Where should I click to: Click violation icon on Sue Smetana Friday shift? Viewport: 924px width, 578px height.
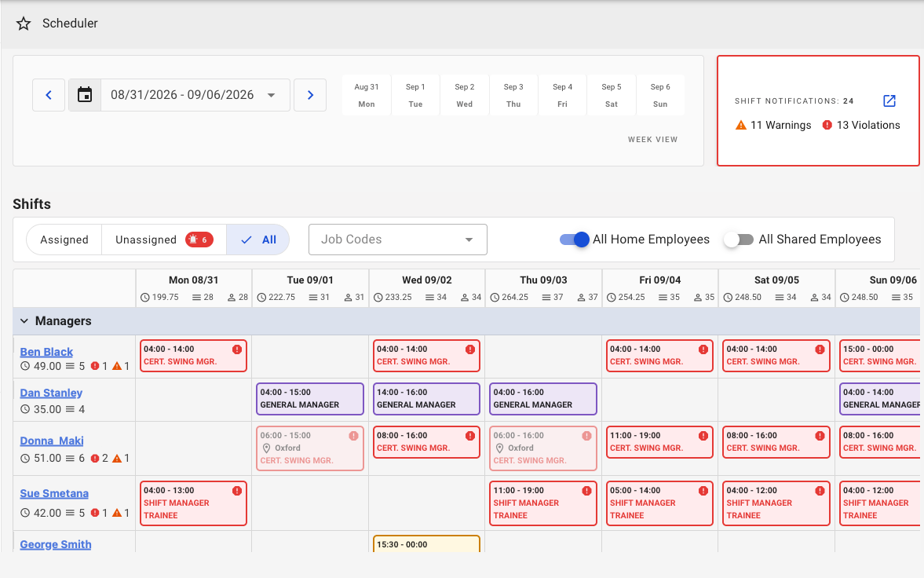(x=703, y=491)
